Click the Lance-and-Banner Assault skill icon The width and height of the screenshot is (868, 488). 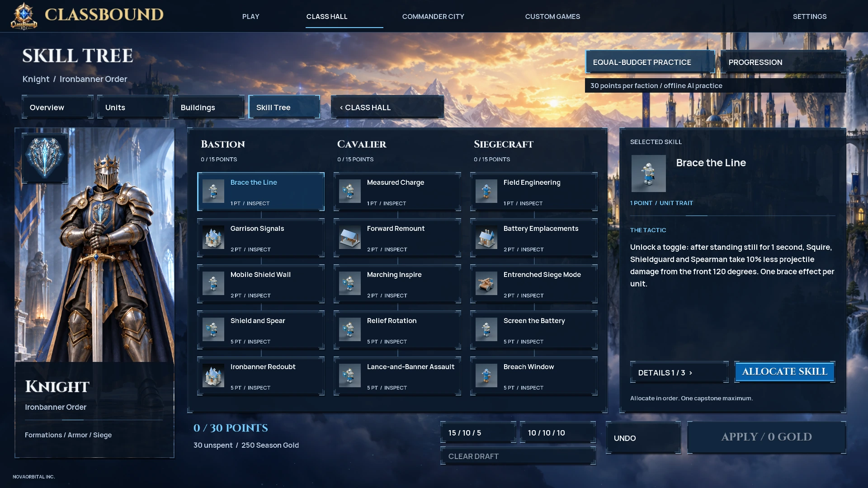click(350, 375)
